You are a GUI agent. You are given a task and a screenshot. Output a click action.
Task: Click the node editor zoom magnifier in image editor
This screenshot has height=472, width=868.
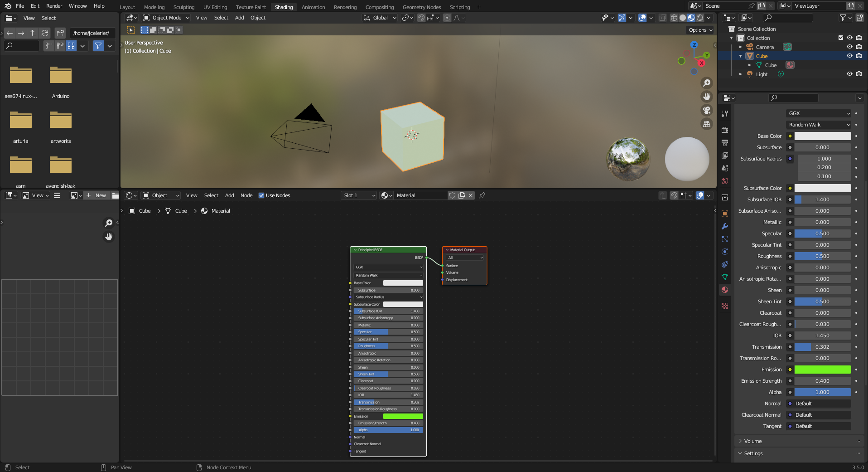[109, 223]
